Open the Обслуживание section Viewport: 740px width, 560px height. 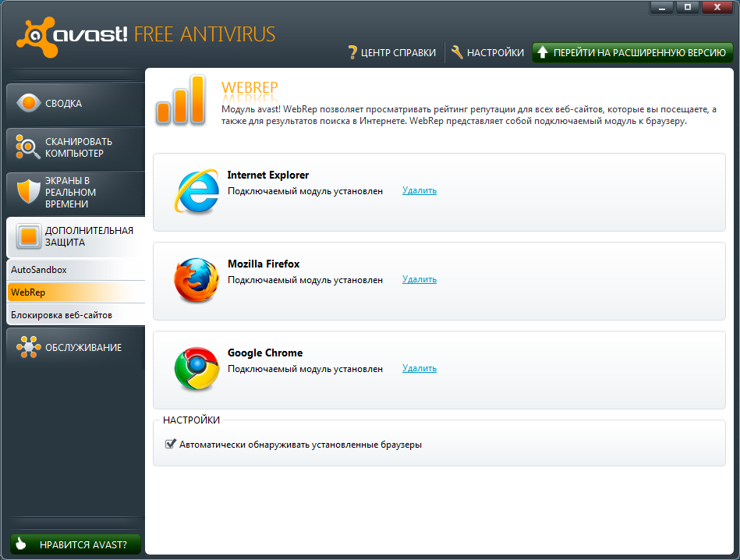click(76, 348)
